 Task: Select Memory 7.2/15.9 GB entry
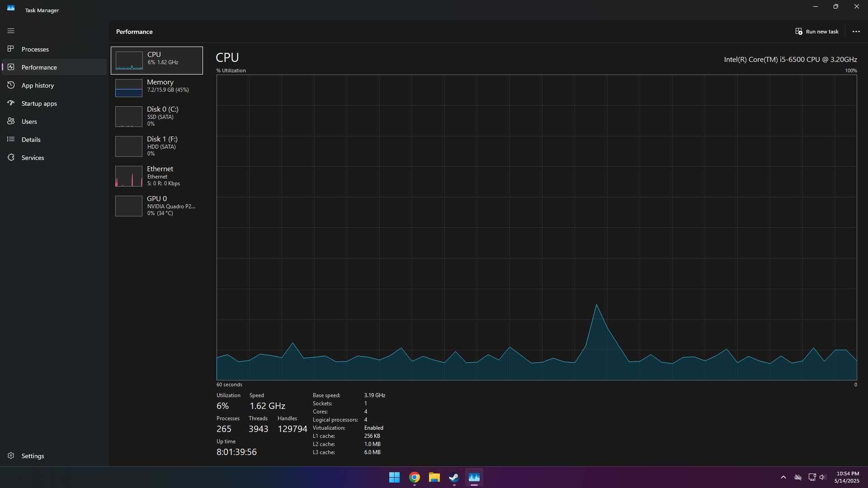tap(157, 88)
